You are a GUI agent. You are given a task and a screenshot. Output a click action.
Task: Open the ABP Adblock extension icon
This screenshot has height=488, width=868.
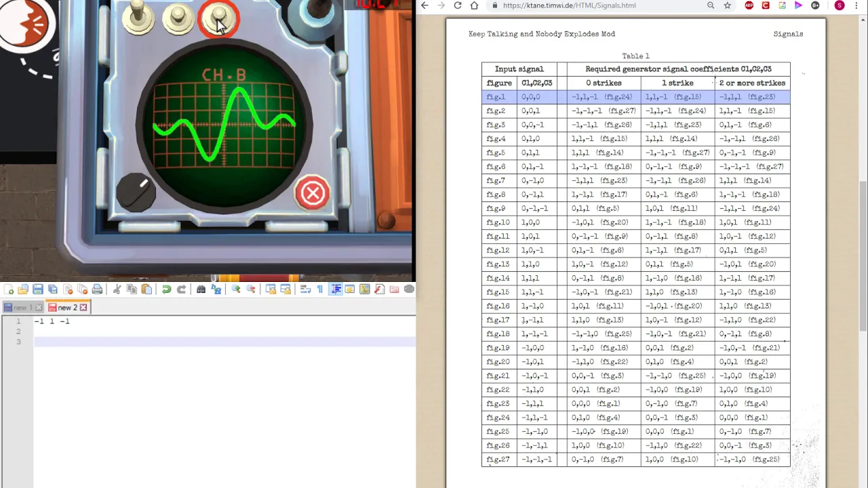749,5
